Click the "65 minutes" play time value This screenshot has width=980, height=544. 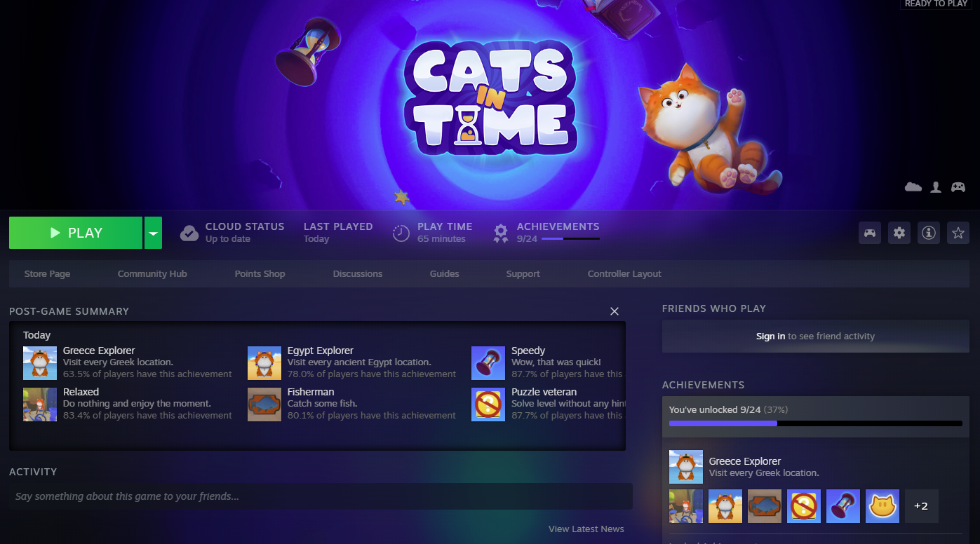441,239
